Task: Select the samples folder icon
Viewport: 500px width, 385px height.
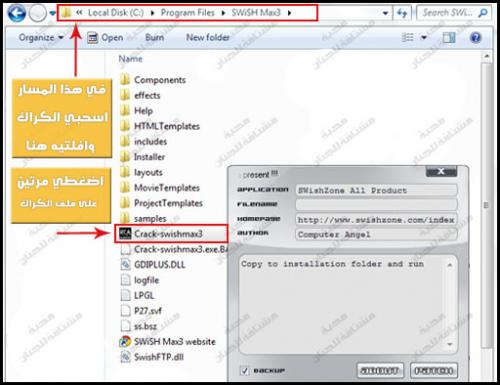Action: tap(125, 218)
